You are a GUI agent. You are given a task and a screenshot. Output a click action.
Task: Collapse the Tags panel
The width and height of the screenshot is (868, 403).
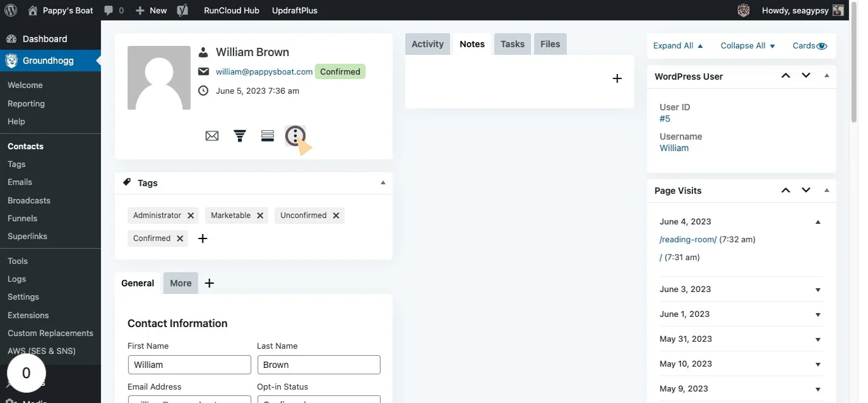click(383, 183)
